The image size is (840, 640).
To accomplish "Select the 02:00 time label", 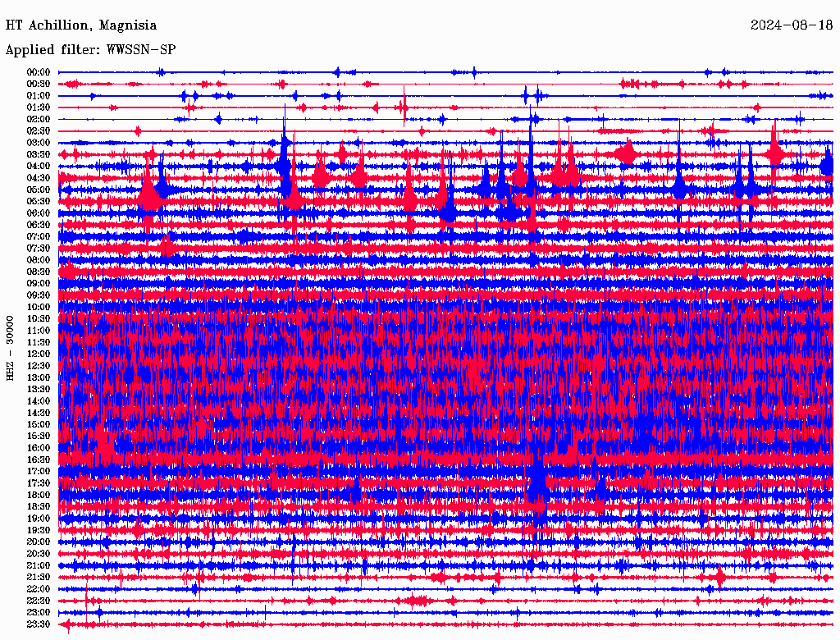I will coord(38,119).
